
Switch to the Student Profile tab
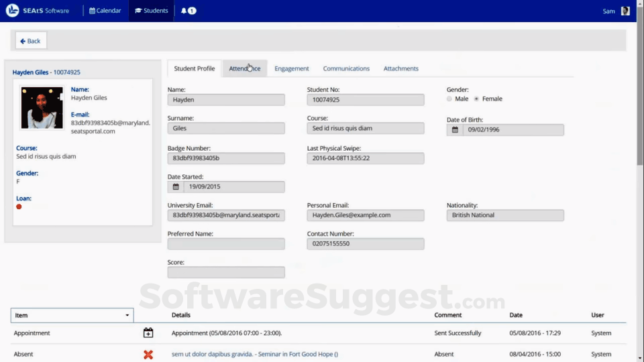[x=195, y=68]
